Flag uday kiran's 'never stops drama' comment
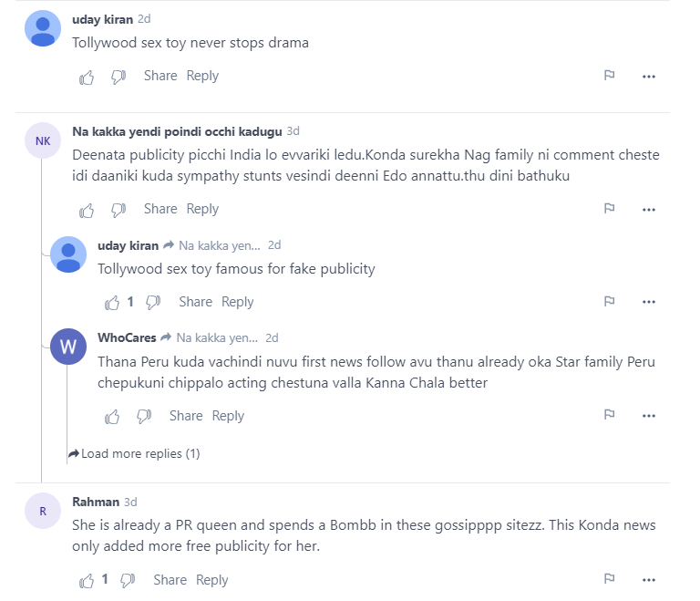This screenshot has height=601, width=700. (x=609, y=76)
